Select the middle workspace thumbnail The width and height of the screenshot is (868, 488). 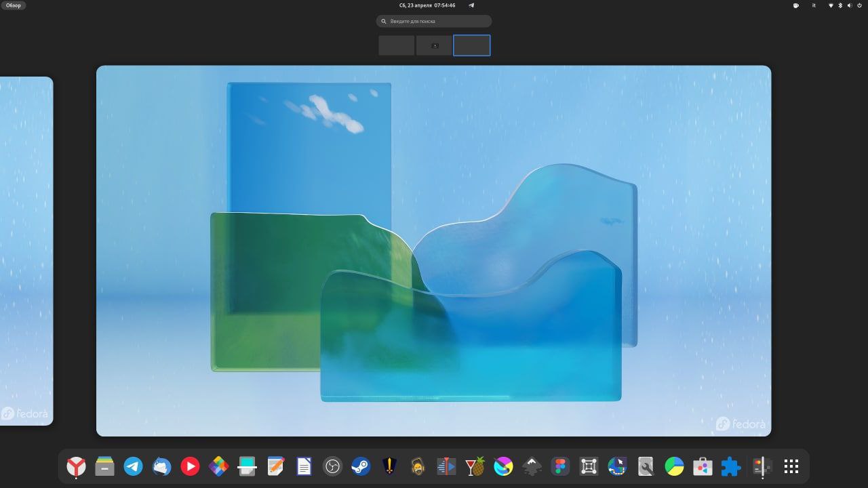pos(434,45)
